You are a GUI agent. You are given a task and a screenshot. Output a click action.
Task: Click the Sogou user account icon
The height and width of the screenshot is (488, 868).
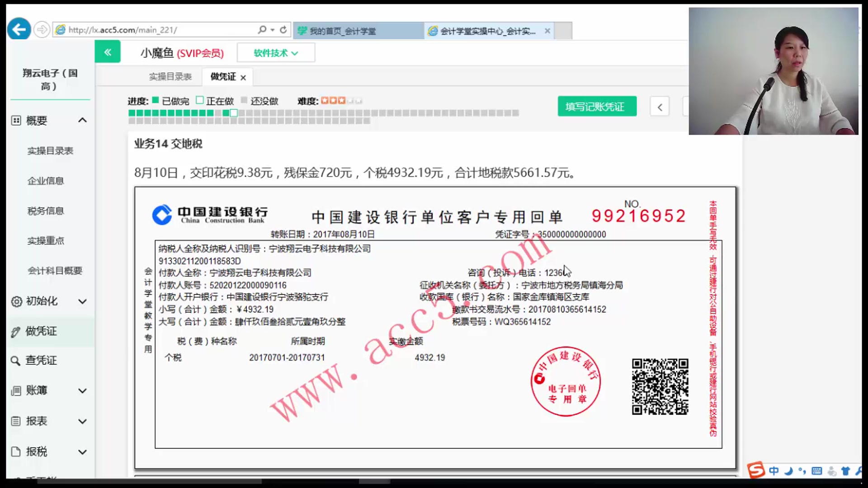click(x=832, y=471)
